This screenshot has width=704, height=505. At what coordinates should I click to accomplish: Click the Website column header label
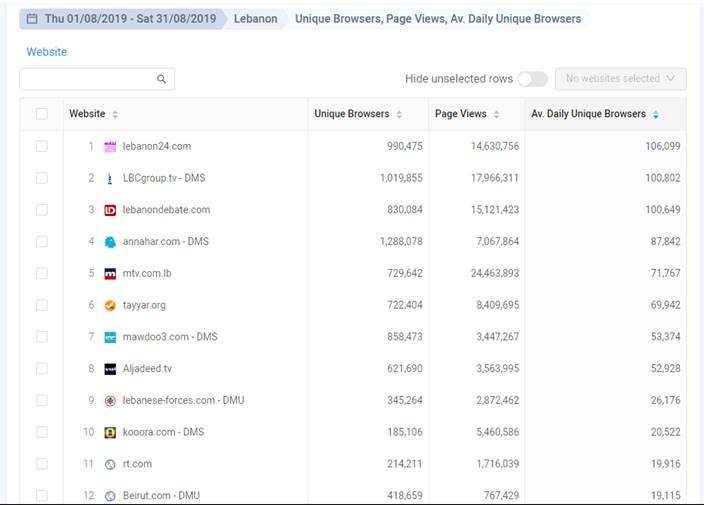pos(87,114)
